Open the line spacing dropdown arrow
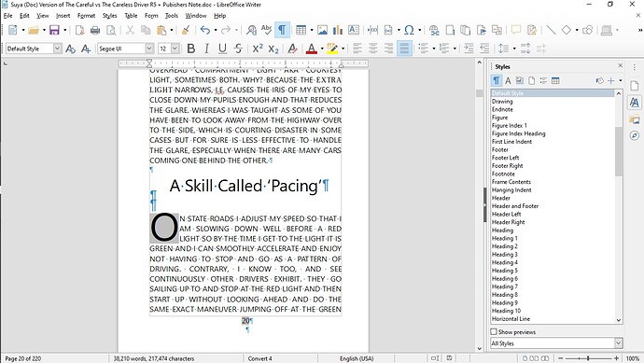Screen dimensions: 644x363 (514, 49)
